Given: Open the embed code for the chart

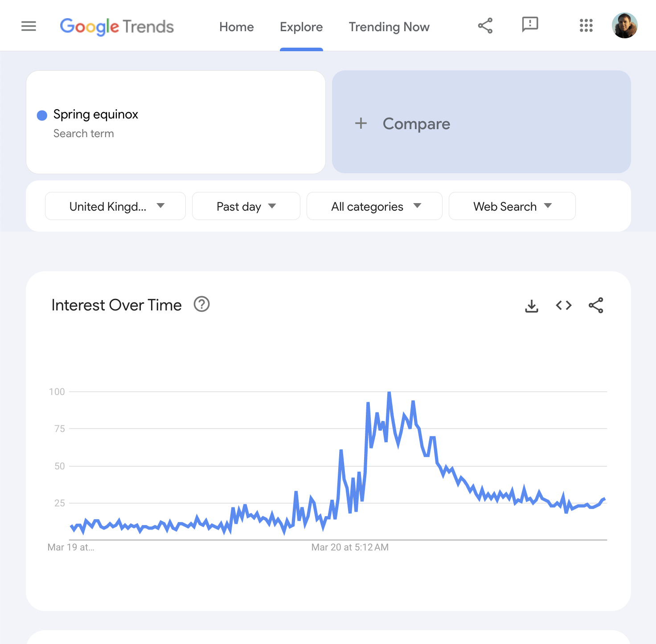Looking at the screenshot, I should click(563, 305).
